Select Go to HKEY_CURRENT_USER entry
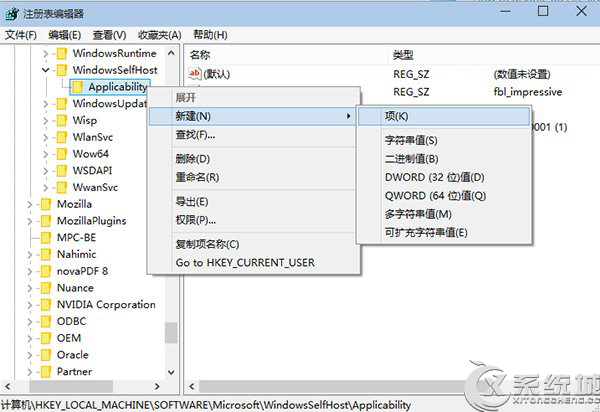The image size is (600, 412). (254, 263)
